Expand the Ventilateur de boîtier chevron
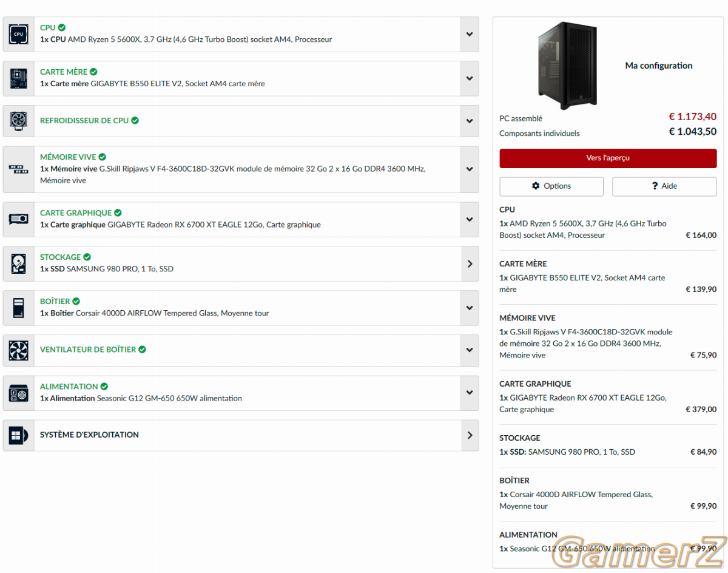This screenshot has width=728, height=573. click(470, 350)
